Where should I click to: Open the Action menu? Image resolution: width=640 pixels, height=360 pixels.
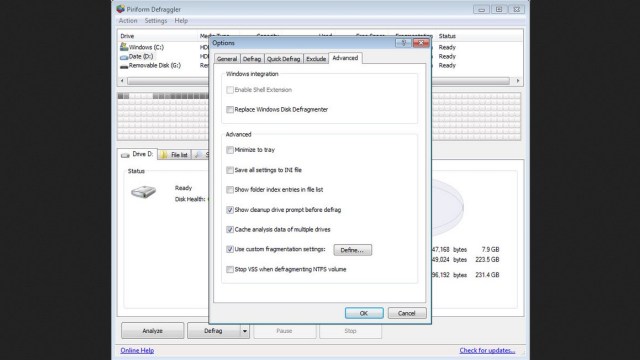pos(128,20)
